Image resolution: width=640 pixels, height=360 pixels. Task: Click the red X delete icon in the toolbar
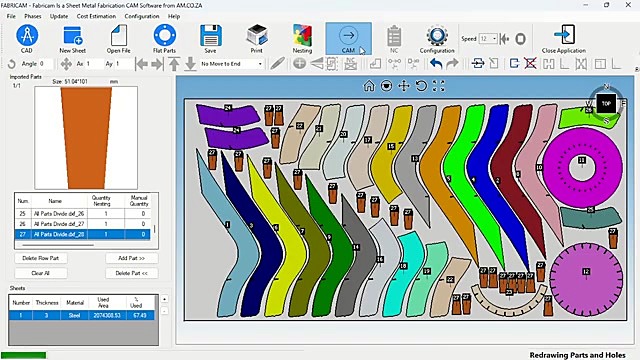[530, 64]
